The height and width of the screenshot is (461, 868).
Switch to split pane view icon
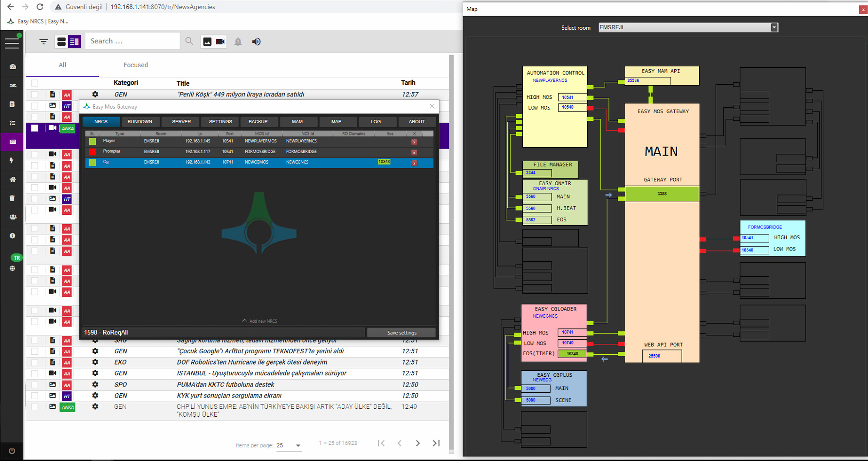point(74,42)
